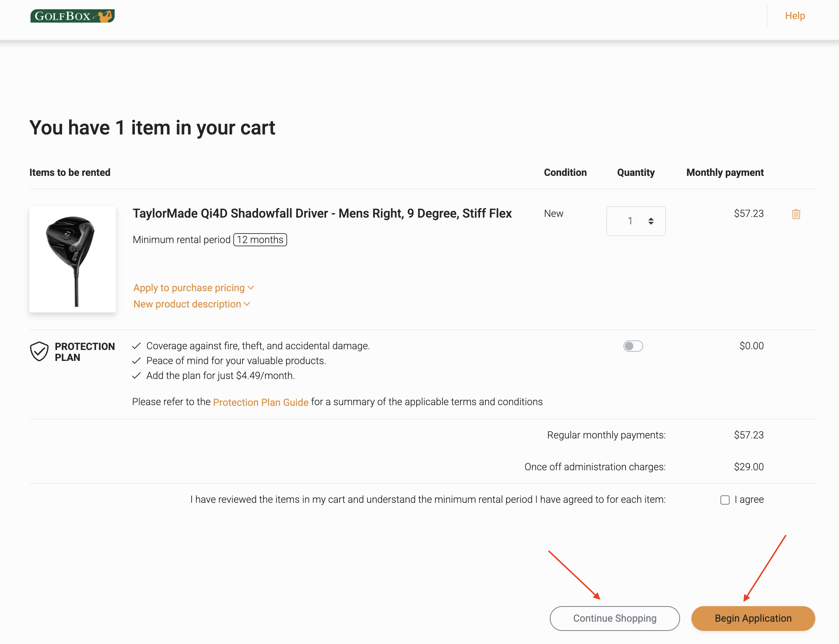This screenshot has width=839, height=644.
Task: Click the New condition value
Action: pyautogui.click(x=553, y=213)
